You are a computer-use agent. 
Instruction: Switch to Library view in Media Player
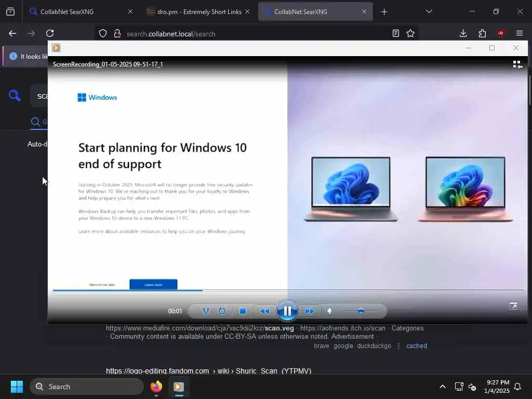(517, 64)
